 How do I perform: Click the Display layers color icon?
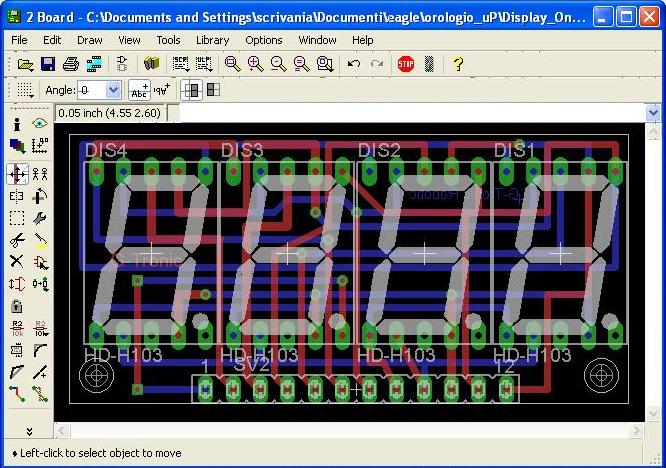17,146
